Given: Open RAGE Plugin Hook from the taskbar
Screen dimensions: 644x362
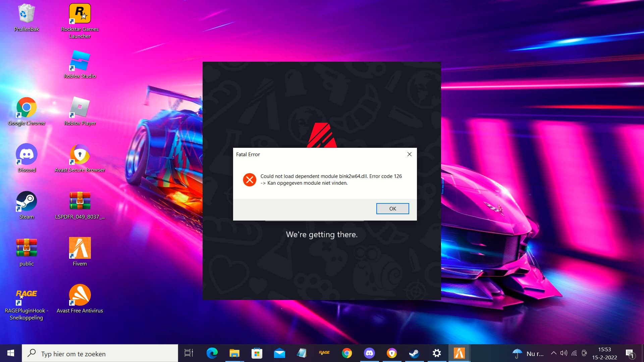Looking at the screenshot, I should click(x=324, y=353).
